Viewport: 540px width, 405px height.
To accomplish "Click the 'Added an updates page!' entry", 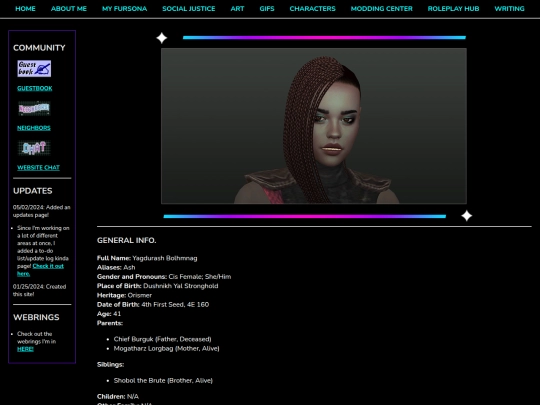I will click(x=41, y=211).
